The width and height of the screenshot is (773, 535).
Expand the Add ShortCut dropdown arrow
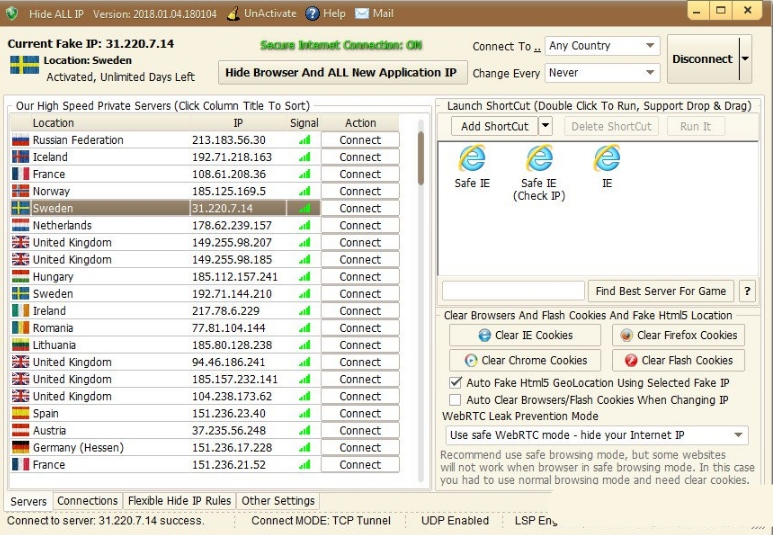click(x=545, y=126)
